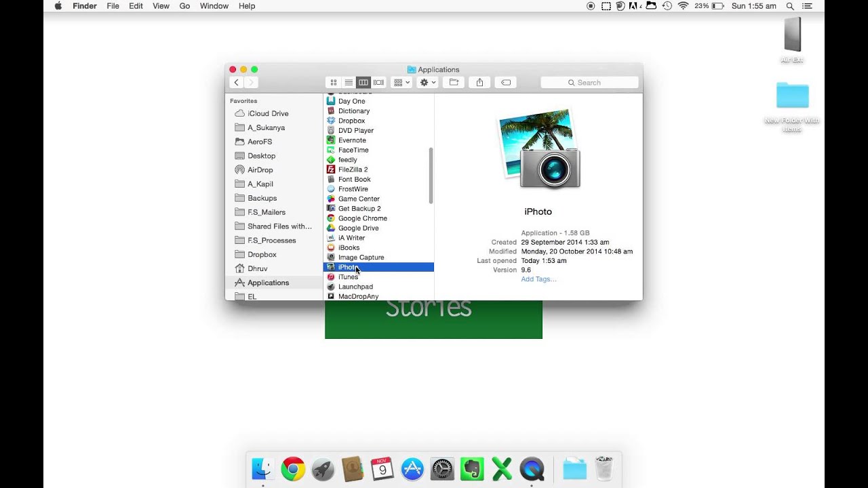Click the Finder search field
Image resolution: width=868 pixels, height=488 pixels.
589,83
